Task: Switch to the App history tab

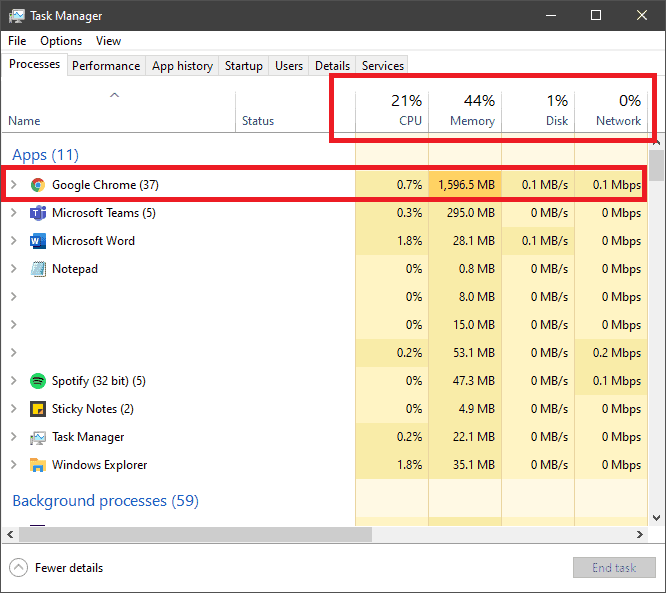Action: coord(182,66)
